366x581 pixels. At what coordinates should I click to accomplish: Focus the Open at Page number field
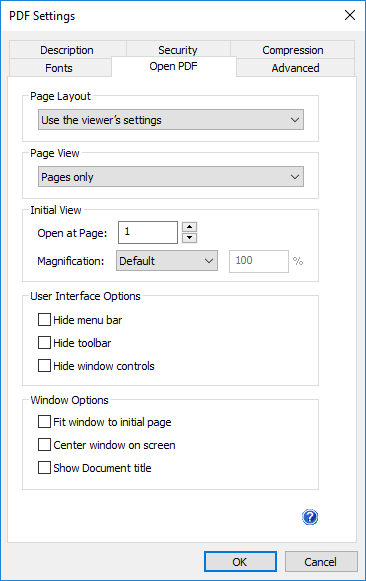tap(148, 232)
